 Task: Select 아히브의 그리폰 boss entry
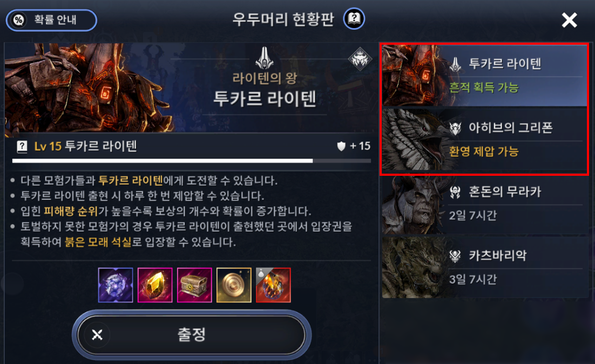[x=484, y=140]
